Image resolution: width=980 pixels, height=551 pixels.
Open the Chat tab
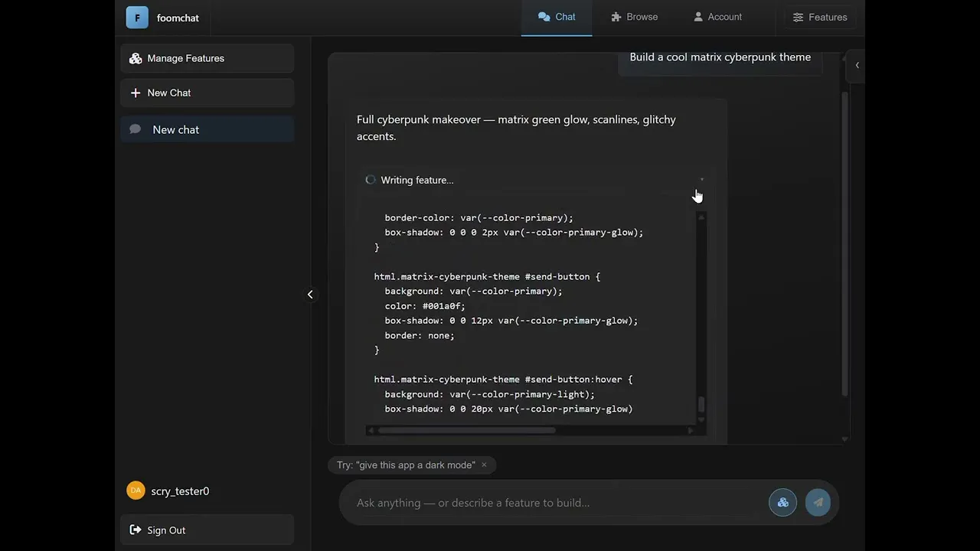pos(557,17)
